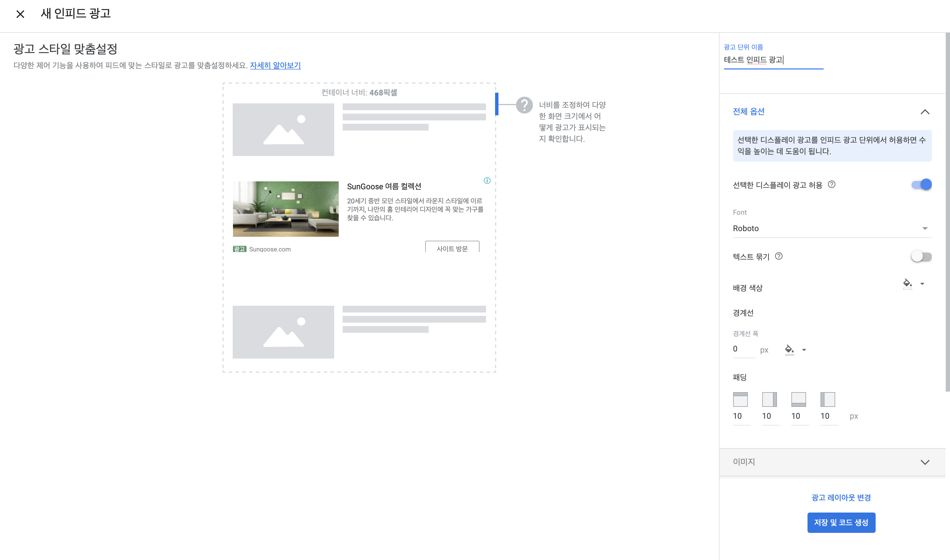
Task: Open help for allow selected display ads
Action: 832,185
